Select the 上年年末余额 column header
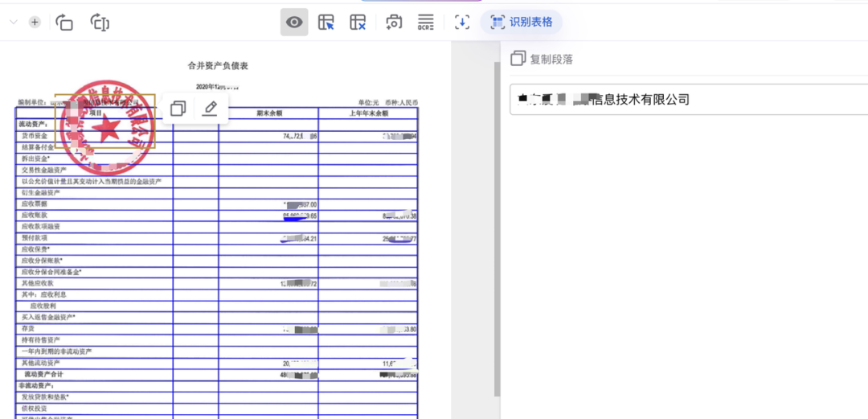The height and width of the screenshot is (419, 868). click(x=368, y=113)
